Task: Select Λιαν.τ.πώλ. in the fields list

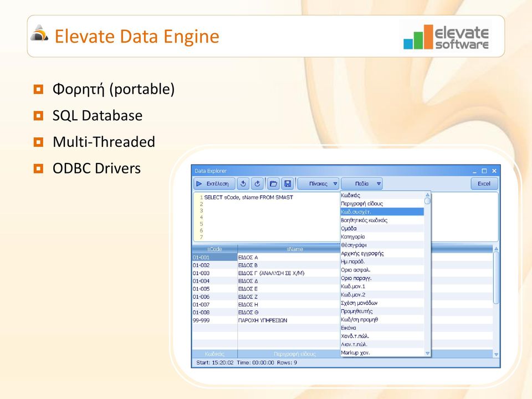Action: [382, 344]
